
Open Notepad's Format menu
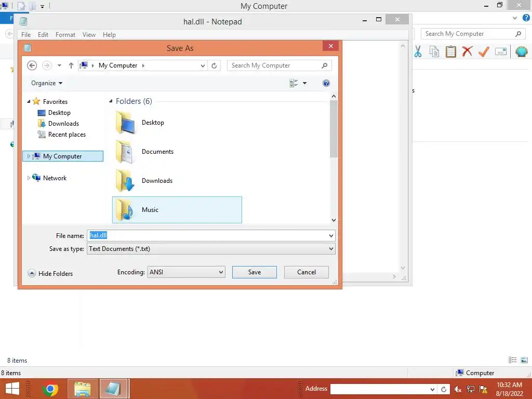coord(65,35)
